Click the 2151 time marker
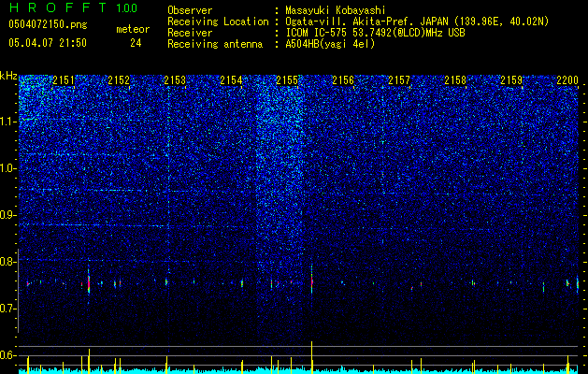This screenshot has height=374, width=588. pyautogui.click(x=64, y=80)
